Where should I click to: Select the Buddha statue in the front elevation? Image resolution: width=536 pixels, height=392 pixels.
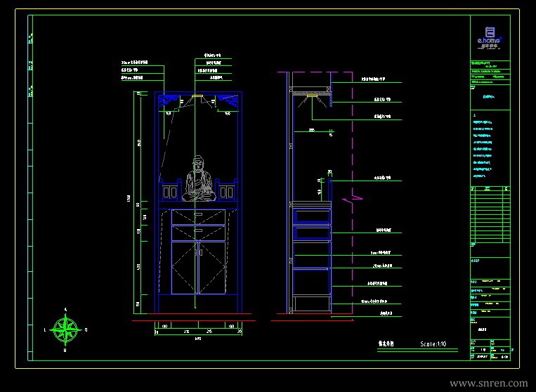tap(199, 178)
